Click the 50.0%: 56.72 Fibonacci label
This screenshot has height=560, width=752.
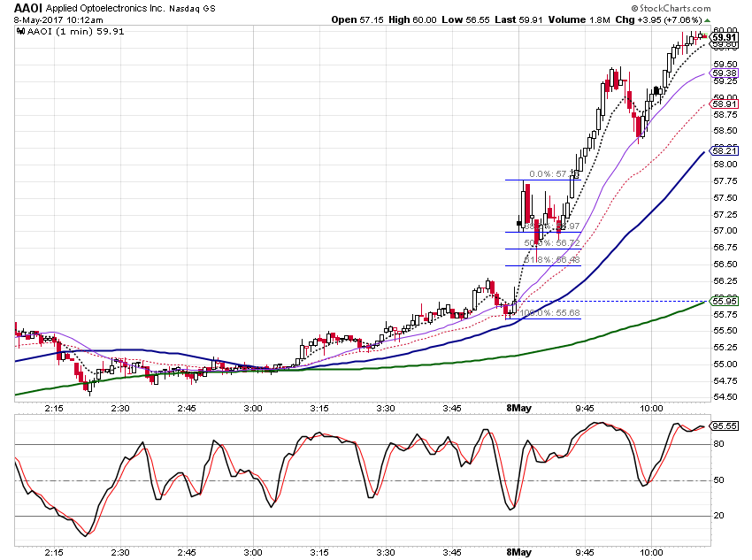pos(552,243)
